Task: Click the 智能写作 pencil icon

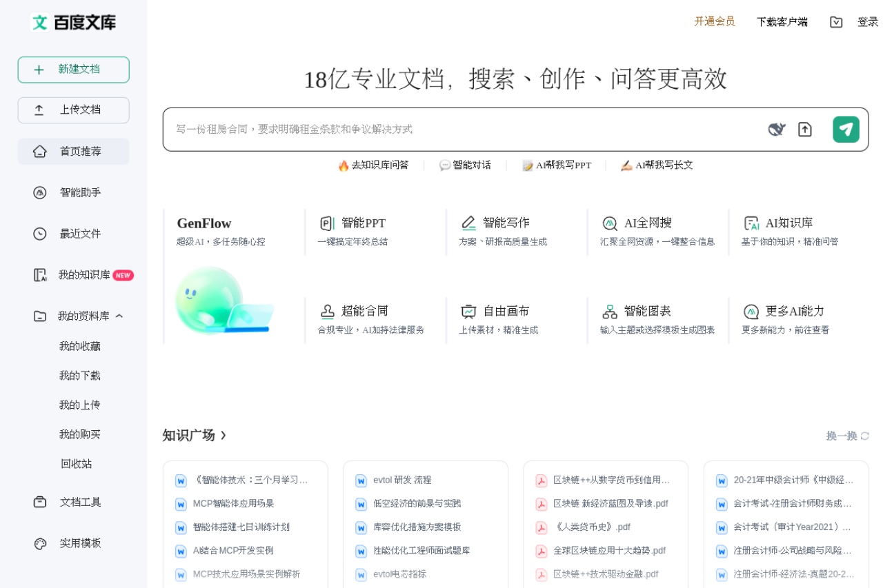Action: coord(468,223)
